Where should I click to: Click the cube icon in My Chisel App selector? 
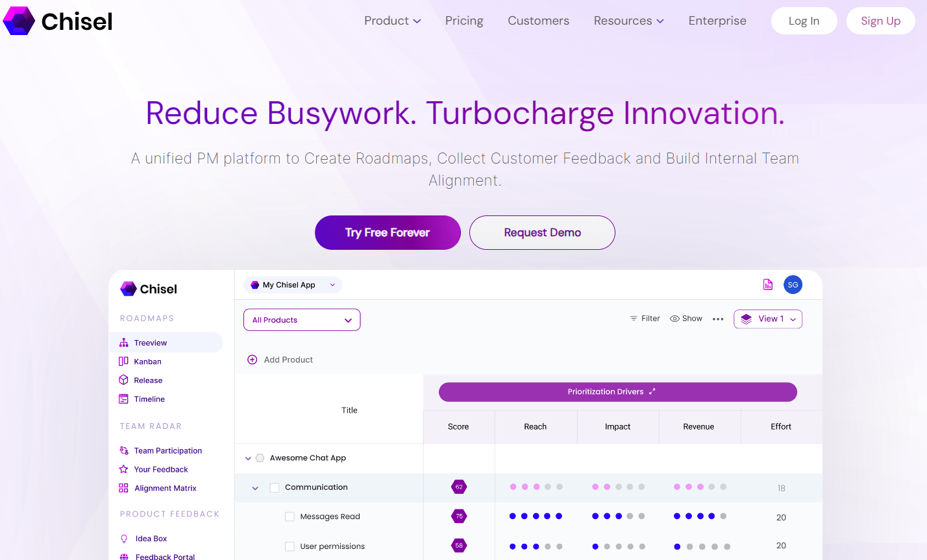[255, 285]
